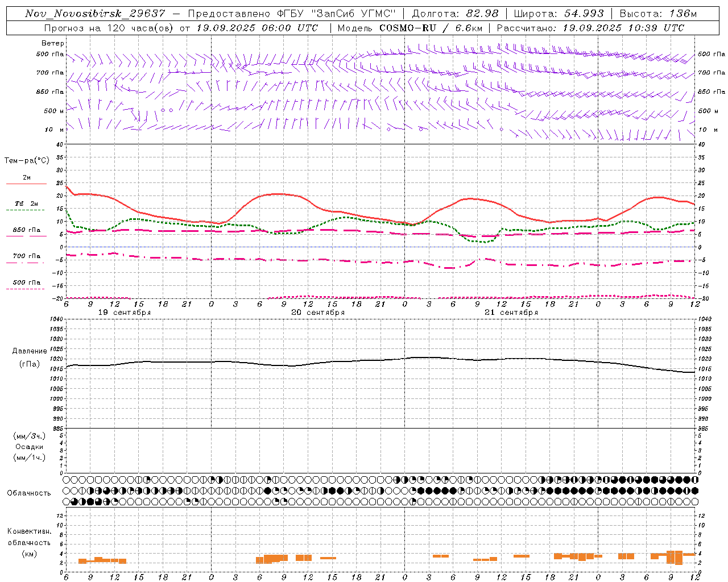728x582 pixels.
Task: Click the (мм/1ч.) precipitation unit label
Action: [x=30, y=458]
